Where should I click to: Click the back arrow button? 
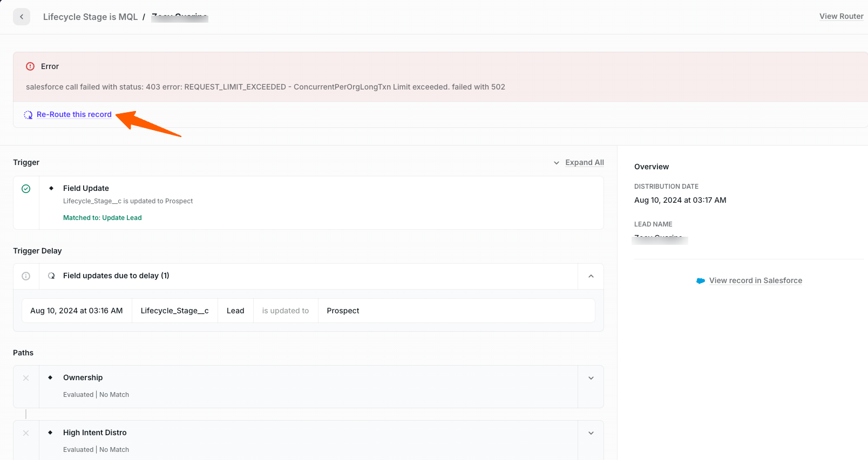[x=22, y=17]
